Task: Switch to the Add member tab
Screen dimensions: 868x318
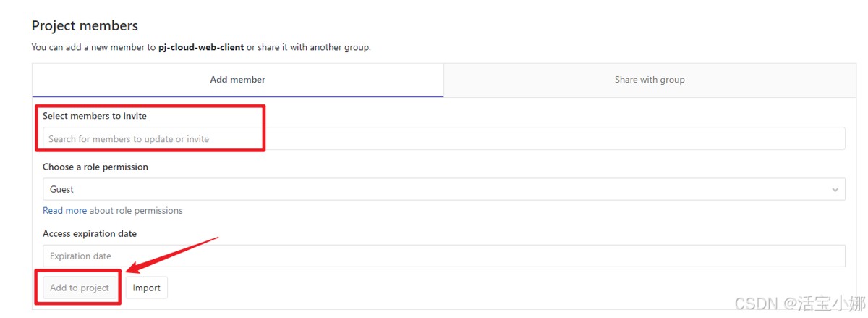Action: click(x=237, y=80)
